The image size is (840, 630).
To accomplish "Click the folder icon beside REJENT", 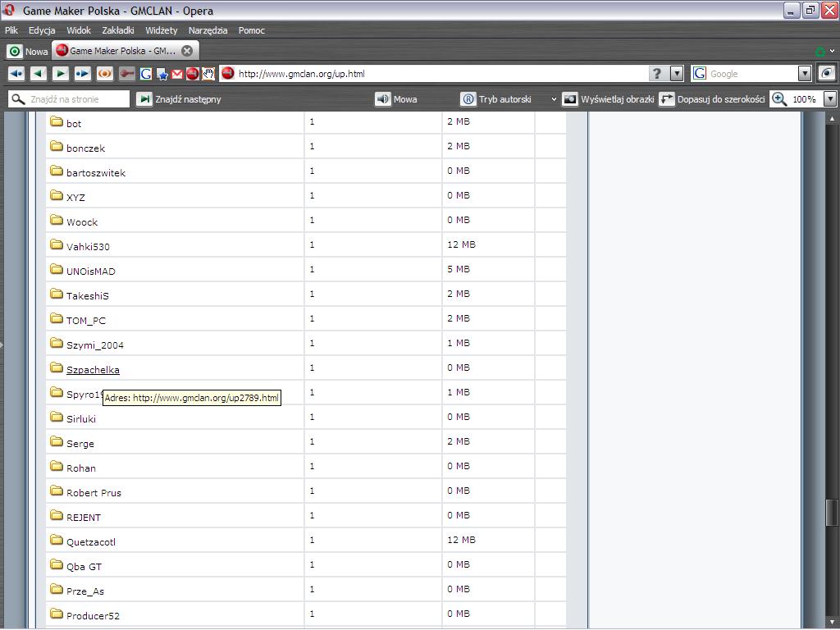I will pyautogui.click(x=57, y=515).
